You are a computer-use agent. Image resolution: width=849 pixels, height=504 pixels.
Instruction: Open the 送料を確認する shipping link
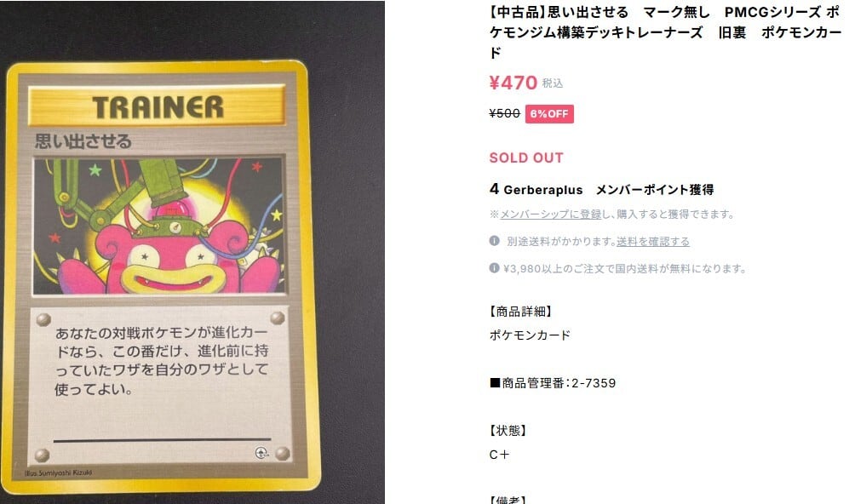653,242
